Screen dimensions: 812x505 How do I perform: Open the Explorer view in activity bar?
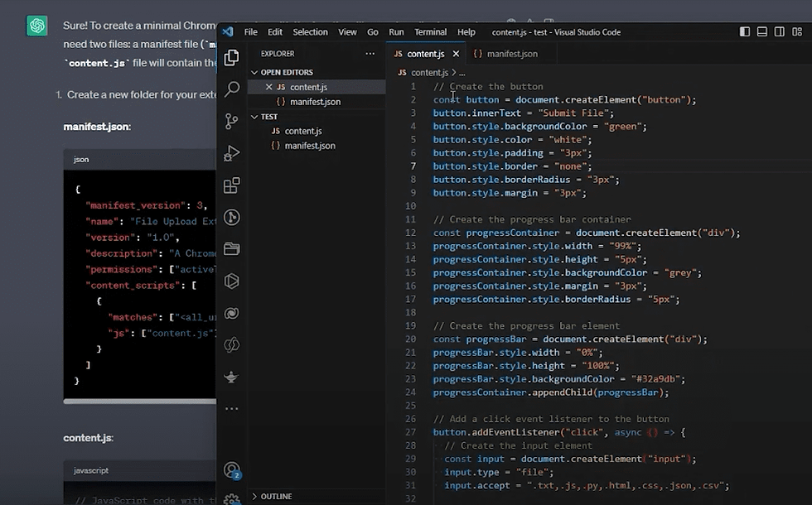point(231,57)
